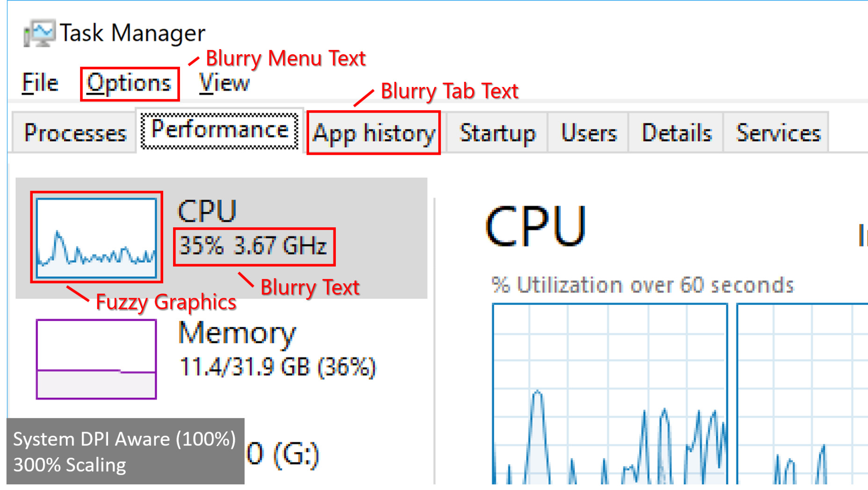Open the Startup tab

pos(497,133)
